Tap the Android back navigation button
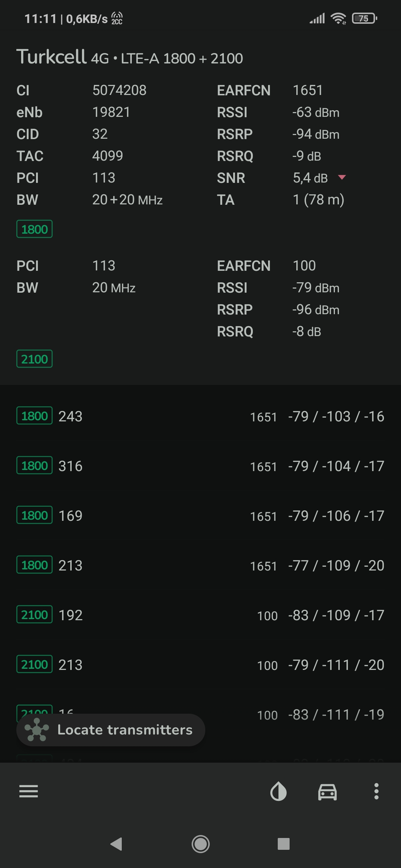The image size is (401, 868). pyautogui.click(x=117, y=844)
